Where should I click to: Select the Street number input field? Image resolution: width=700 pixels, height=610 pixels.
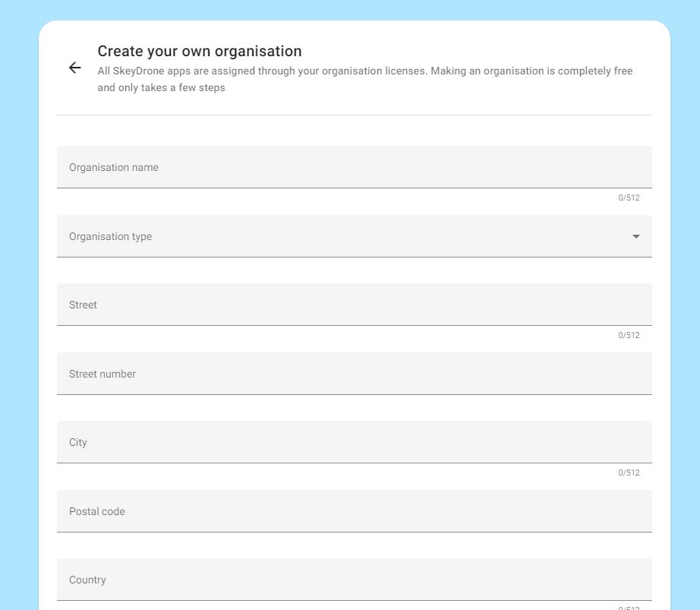tap(354, 374)
